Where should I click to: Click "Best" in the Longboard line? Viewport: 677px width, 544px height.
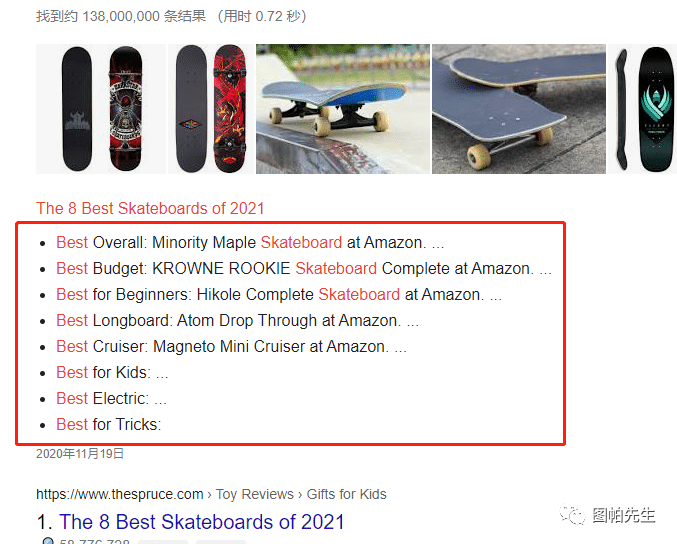pos(72,320)
